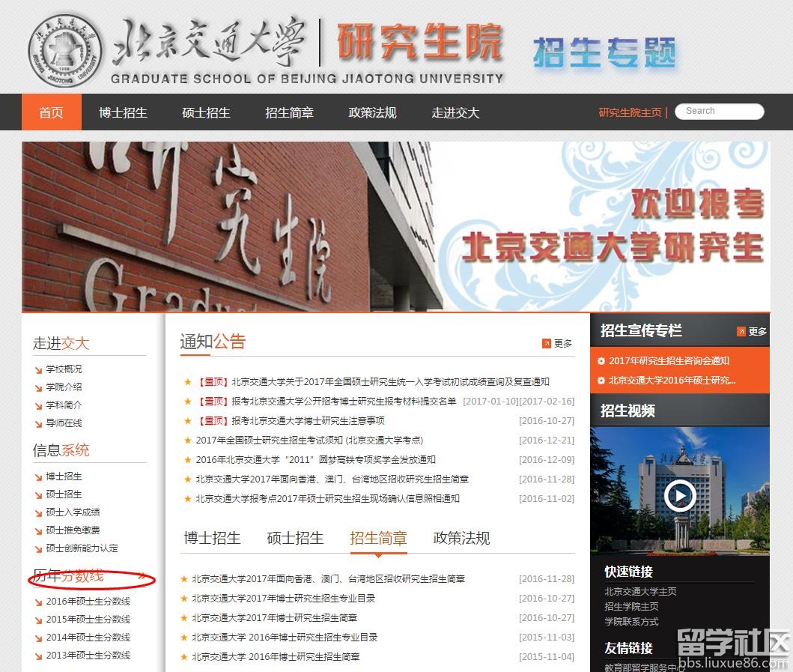Click the 欢迎报考 banner image
Image resolution: width=793 pixels, height=672 pixels.
[396, 226]
